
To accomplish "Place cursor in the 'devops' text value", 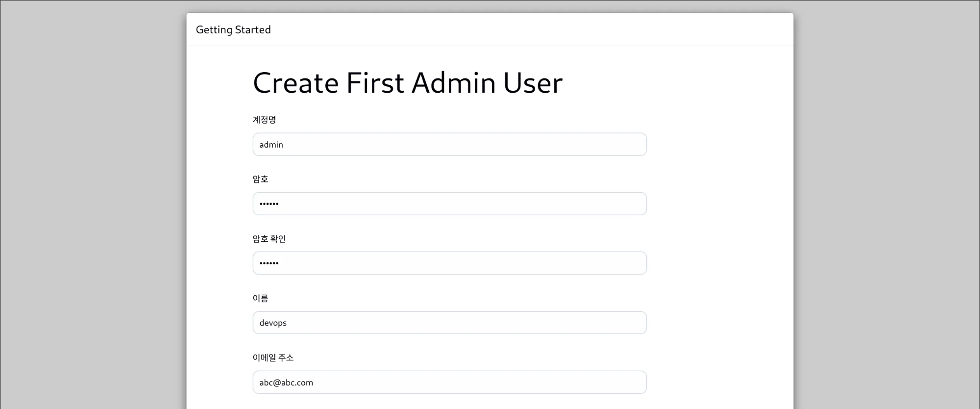I will (x=273, y=323).
